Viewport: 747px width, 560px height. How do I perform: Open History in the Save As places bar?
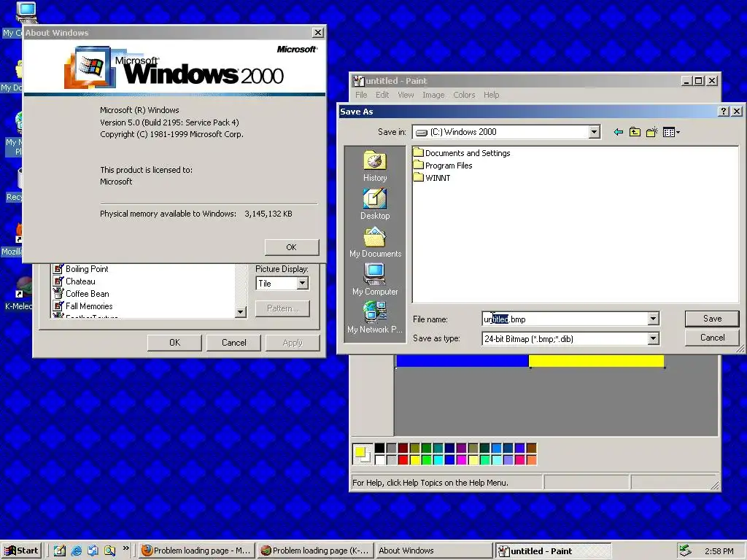coord(375,166)
